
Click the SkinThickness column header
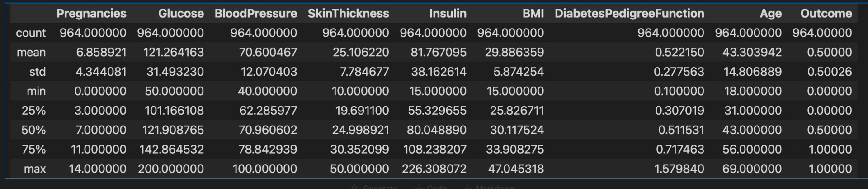click(348, 14)
